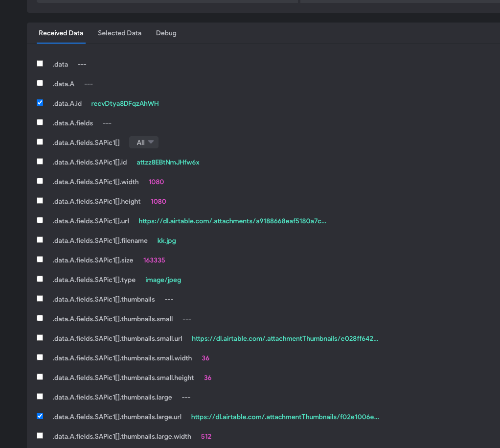
Task: Click the attachments URL starting a9188668eaf
Action: (x=232, y=221)
